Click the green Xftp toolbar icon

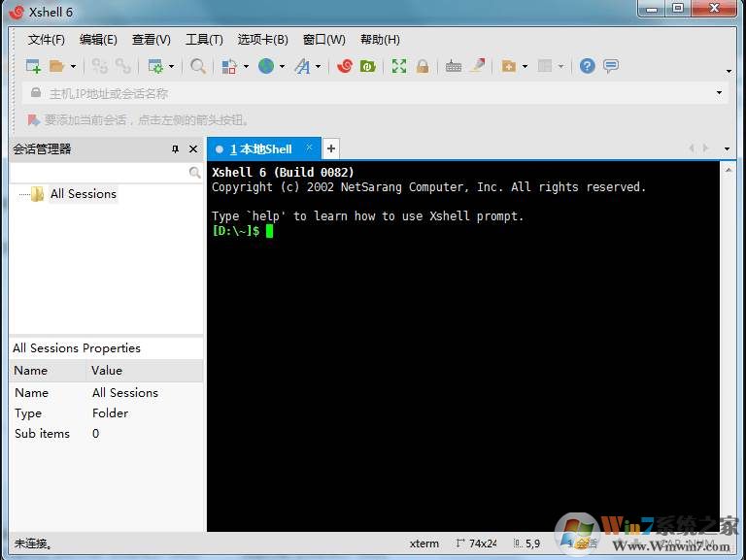coord(368,66)
